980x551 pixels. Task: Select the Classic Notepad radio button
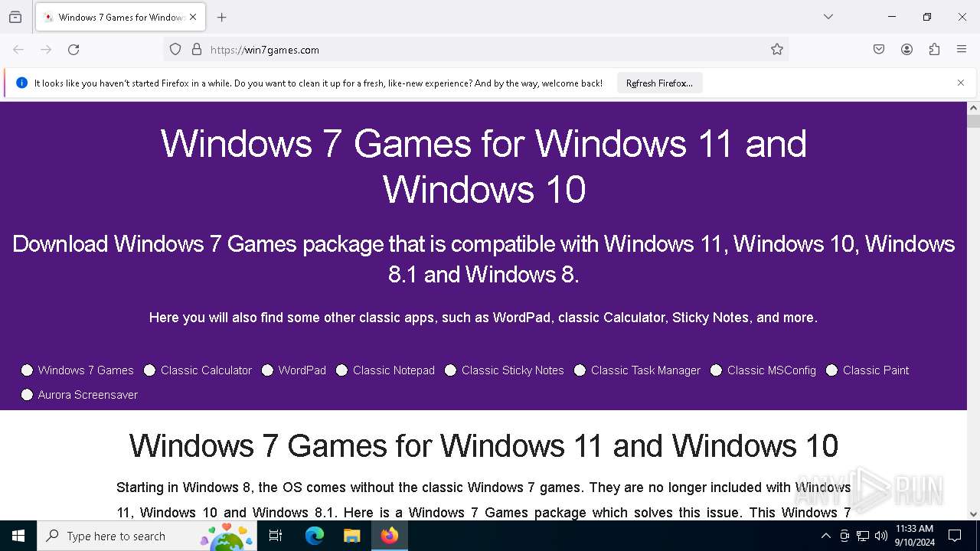pyautogui.click(x=341, y=370)
